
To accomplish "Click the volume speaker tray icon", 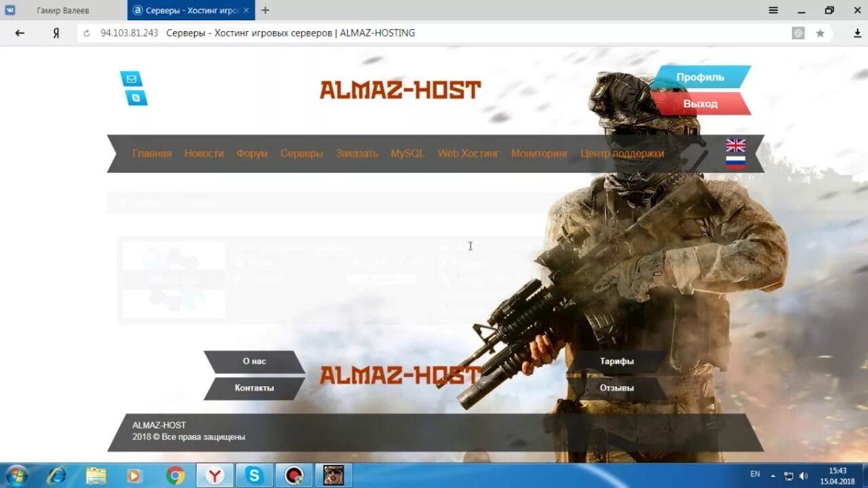I will (x=804, y=476).
